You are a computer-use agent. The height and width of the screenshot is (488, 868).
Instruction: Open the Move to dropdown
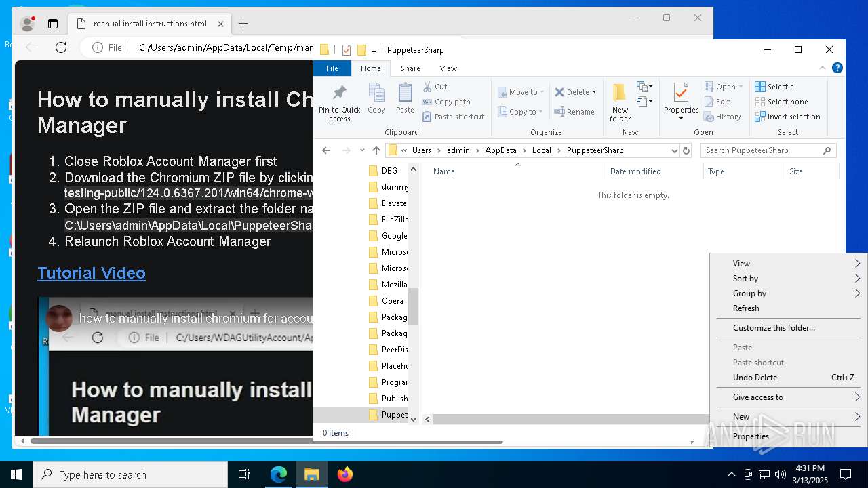point(521,92)
